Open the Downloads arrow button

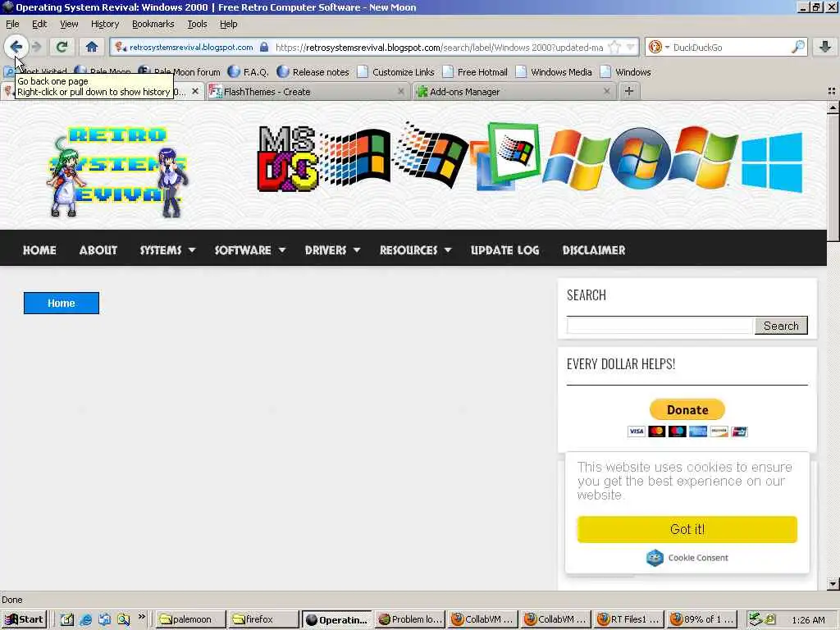825,47
